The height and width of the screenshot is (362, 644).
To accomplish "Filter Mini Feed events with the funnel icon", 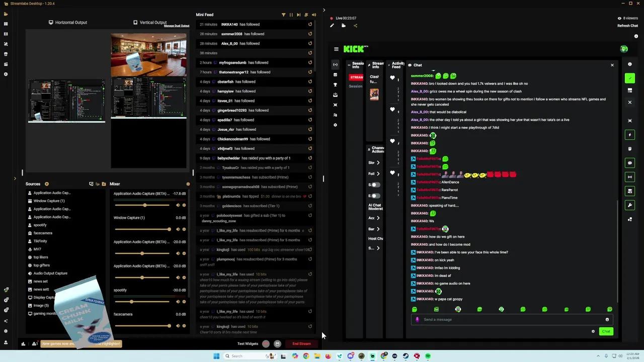I will point(284,15).
